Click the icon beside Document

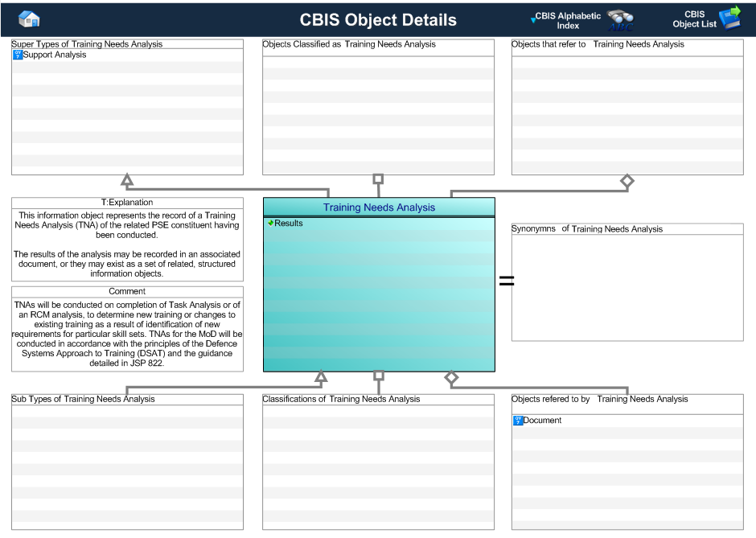(518, 421)
